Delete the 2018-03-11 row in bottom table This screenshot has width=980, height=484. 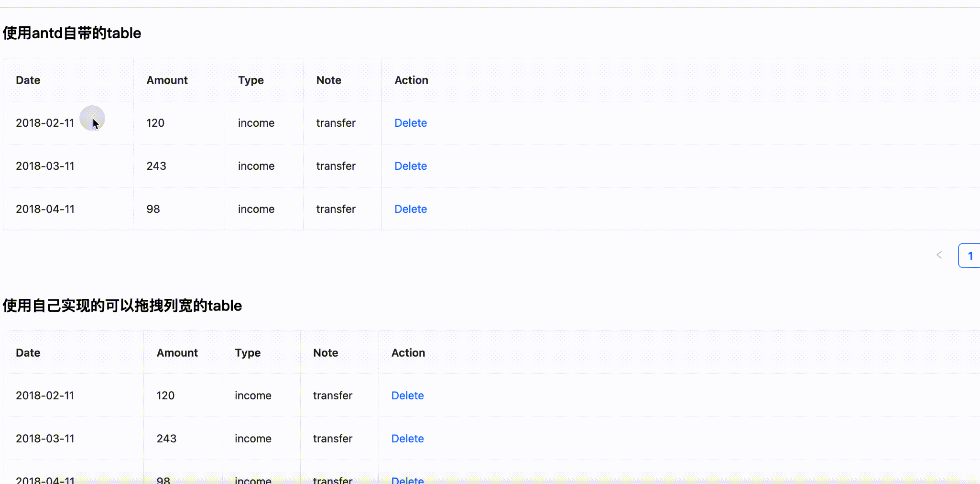coord(407,439)
